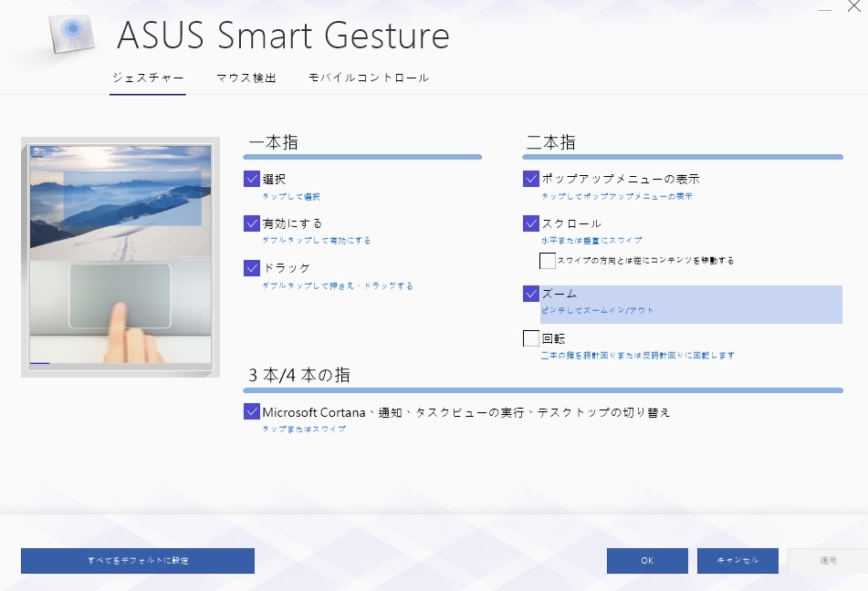Click the タップしてポップアップメニューの表示 description
The width and height of the screenshot is (868, 591).
coord(617,196)
